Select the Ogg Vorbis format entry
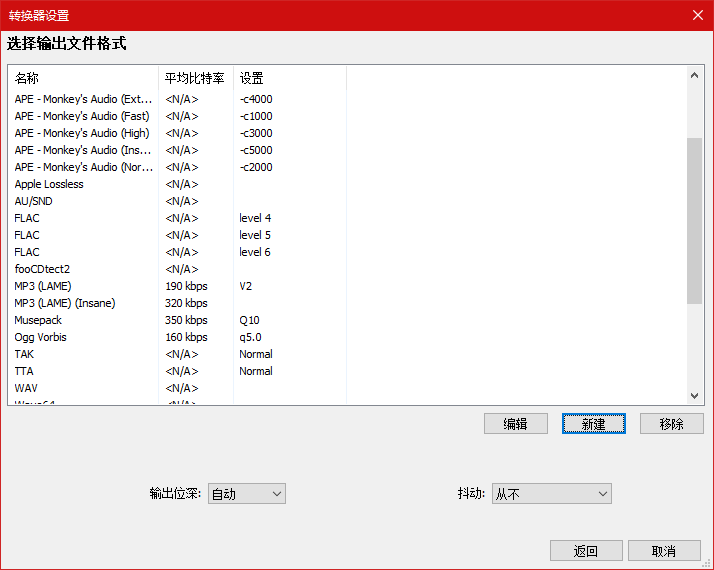 [40, 337]
